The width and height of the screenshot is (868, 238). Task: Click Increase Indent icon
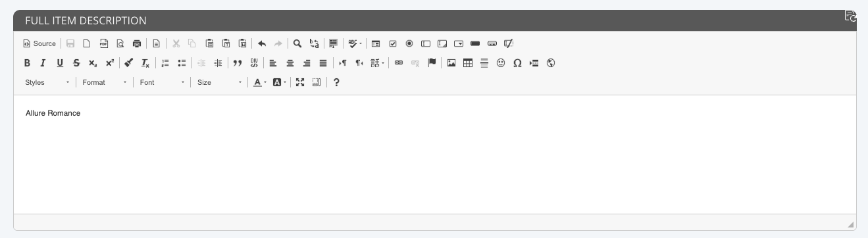coord(218,63)
